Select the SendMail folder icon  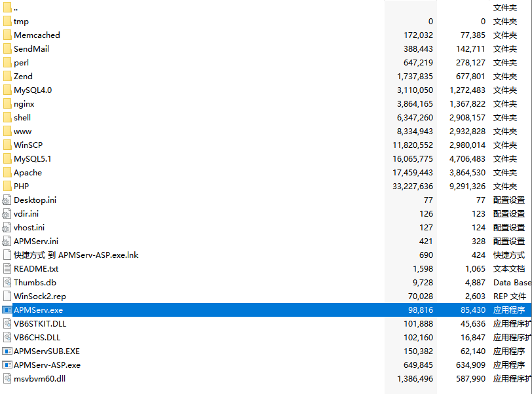point(7,49)
